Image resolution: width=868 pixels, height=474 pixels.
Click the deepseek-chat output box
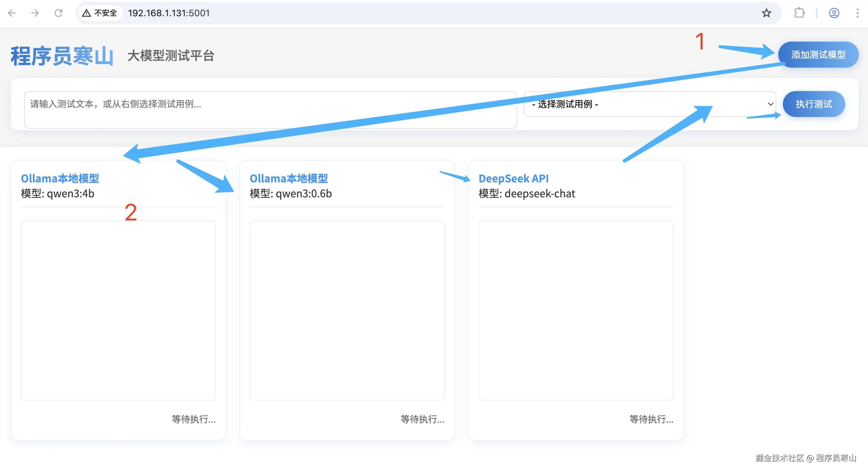[x=575, y=310]
